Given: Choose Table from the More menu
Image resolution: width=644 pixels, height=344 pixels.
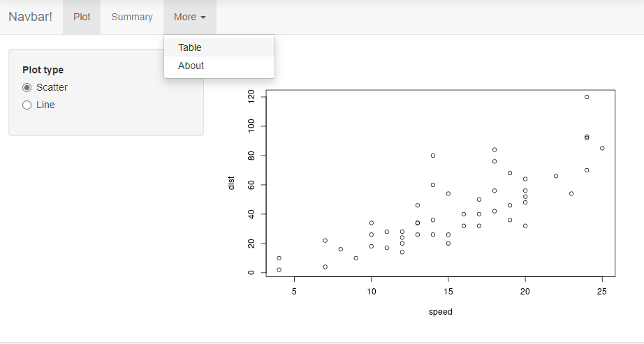Looking at the screenshot, I should tap(190, 47).
